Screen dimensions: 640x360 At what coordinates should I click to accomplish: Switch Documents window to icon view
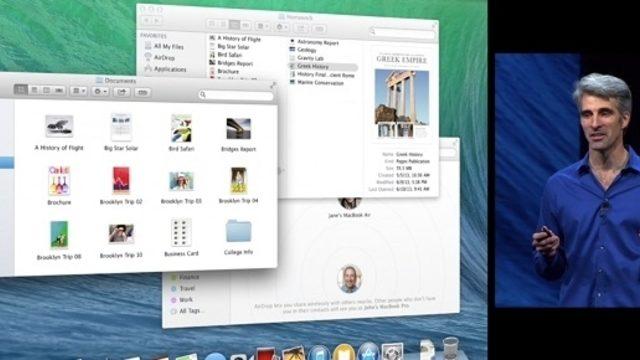click(x=20, y=90)
